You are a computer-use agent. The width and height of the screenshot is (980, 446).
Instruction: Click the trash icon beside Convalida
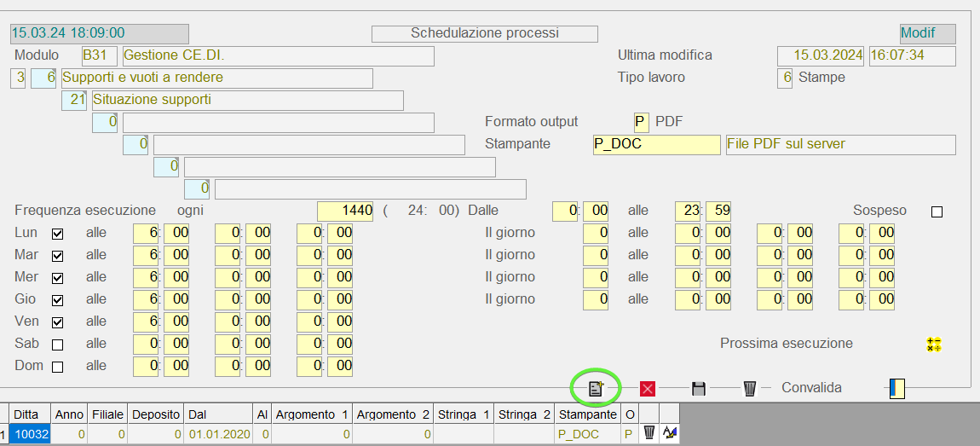click(750, 389)
